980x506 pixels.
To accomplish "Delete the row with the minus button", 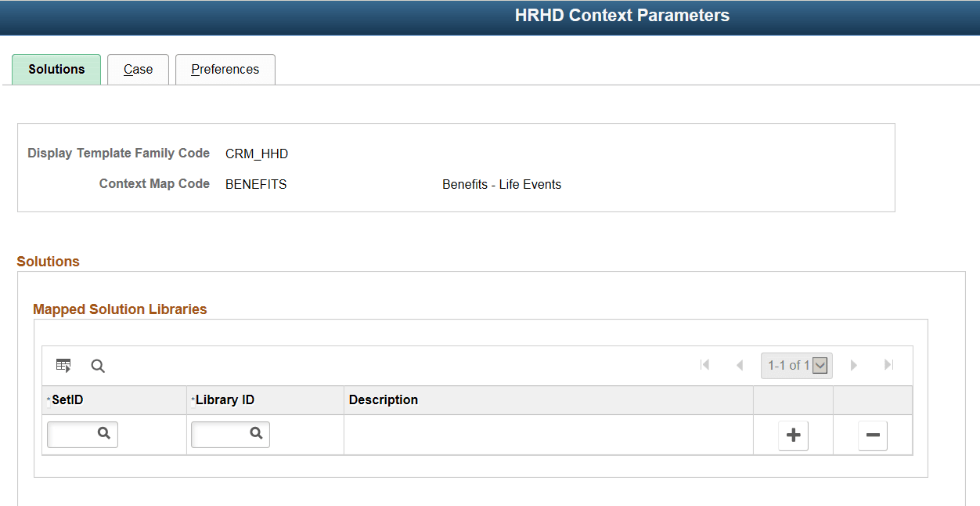I will [x=872, y=436].
